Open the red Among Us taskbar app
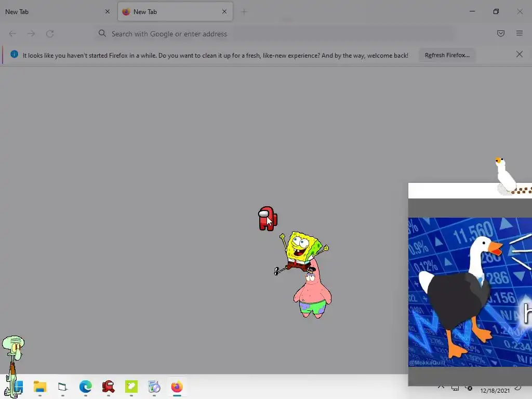Image resolution: width=532 pixels, height=399 pixels. [108, 387]
